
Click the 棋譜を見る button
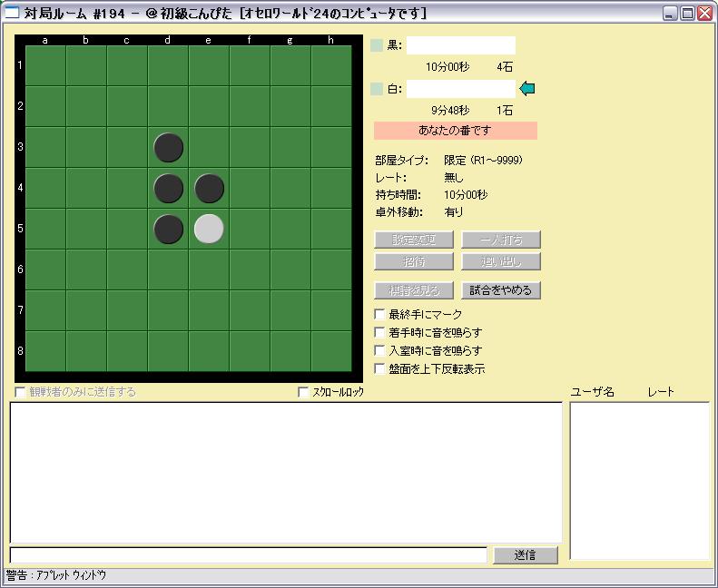point(413,290)
